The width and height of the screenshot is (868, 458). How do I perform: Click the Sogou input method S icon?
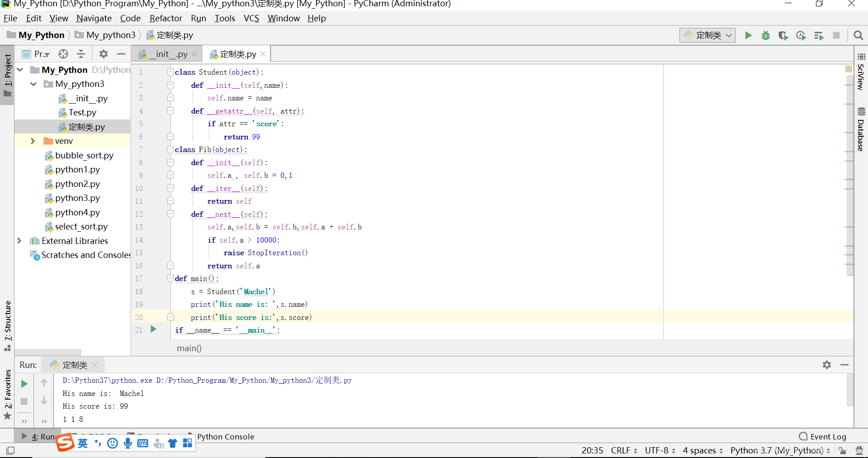pyautogui.click(x=66, y=443)
